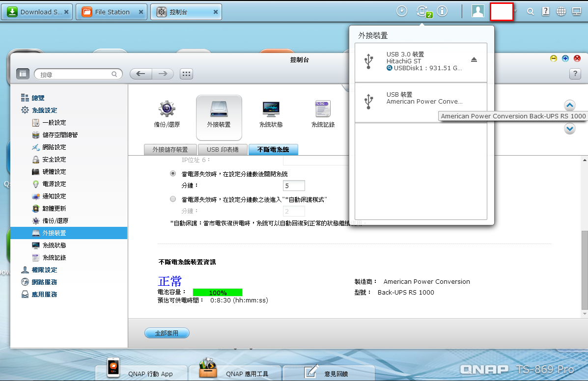
Task: Switch to the USB 印表機 tab
Action: pyautogui.click(x=223, y=150)
